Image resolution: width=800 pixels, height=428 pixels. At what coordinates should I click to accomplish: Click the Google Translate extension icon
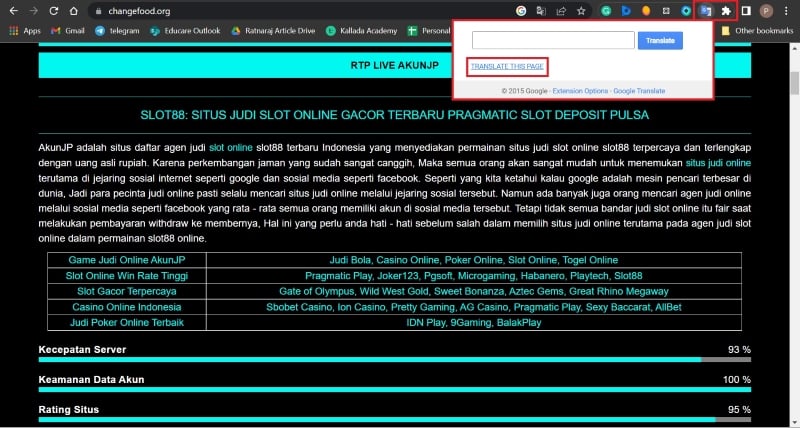(706, 11)
